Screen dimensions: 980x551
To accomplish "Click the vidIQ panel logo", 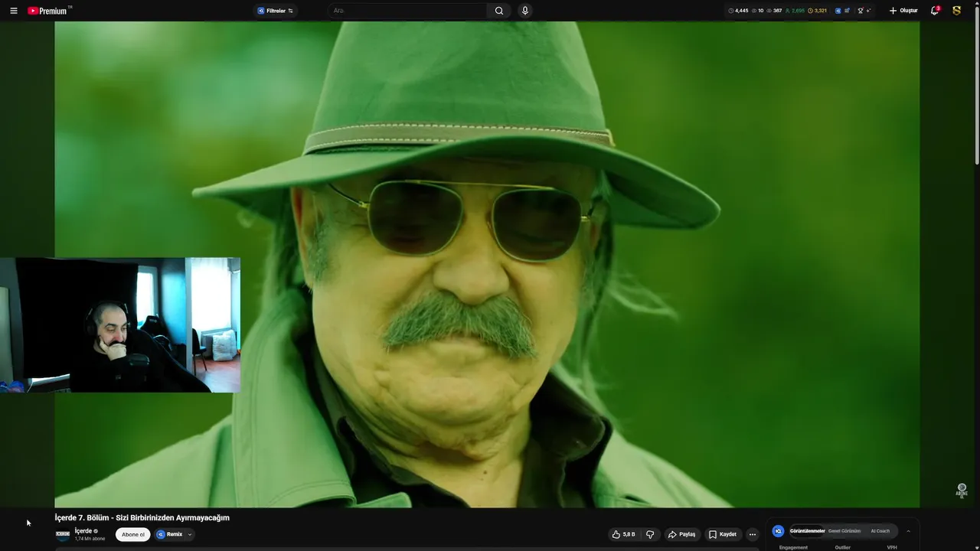I will 779,531.
